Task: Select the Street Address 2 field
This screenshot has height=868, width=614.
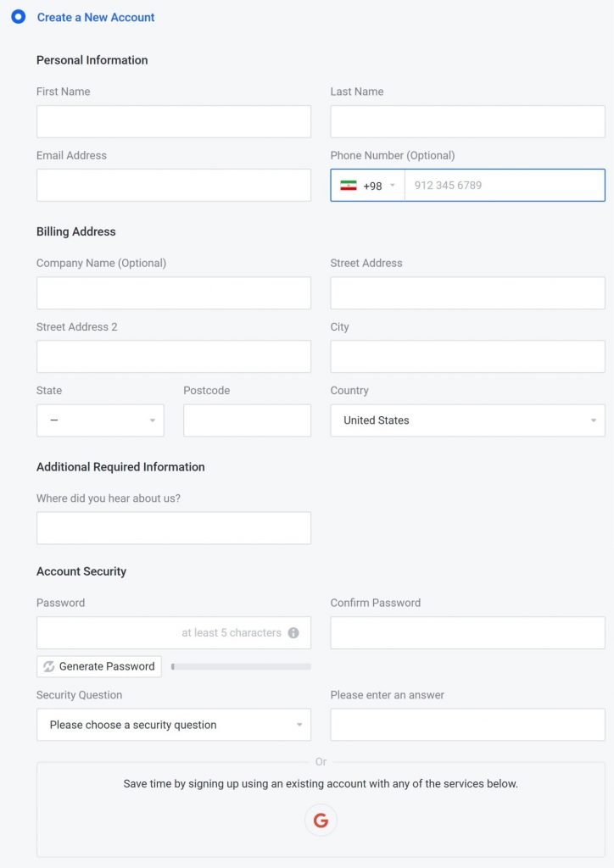Action: coord(174,357)
